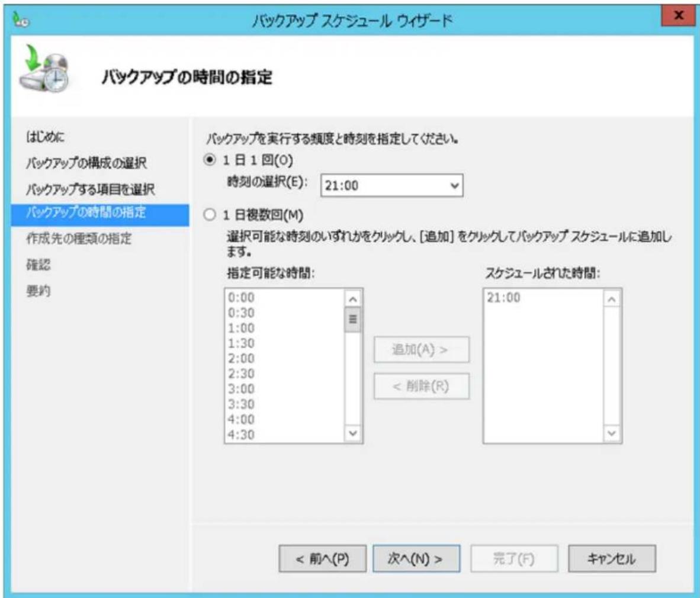
Task: Click the disabled 完了(F) button
Action: (x=514, y=558)
